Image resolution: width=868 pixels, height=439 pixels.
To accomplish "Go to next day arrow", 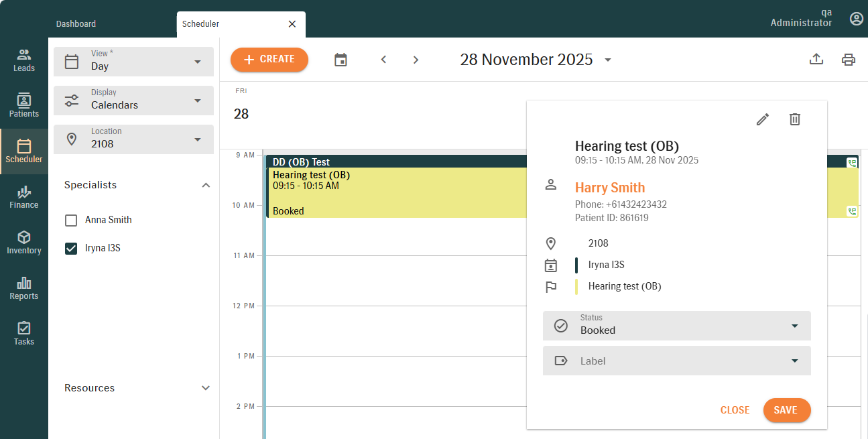I will [x=416, y=60].
